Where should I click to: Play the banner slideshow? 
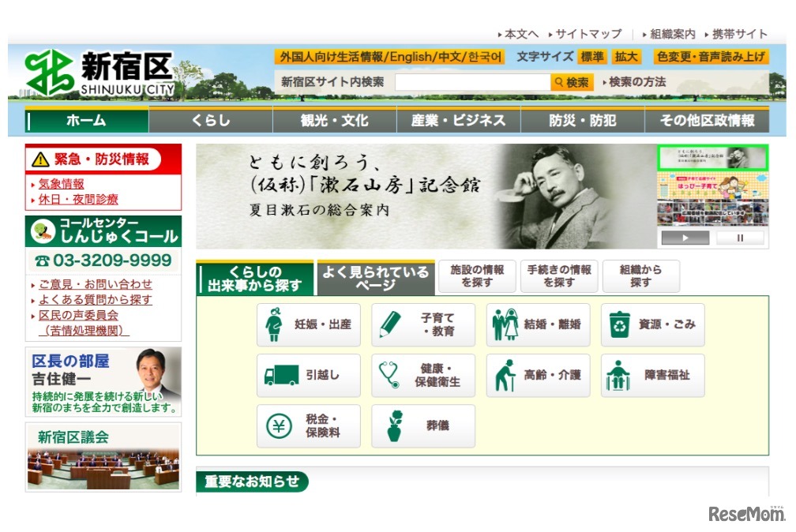click(x=685, y=238)
